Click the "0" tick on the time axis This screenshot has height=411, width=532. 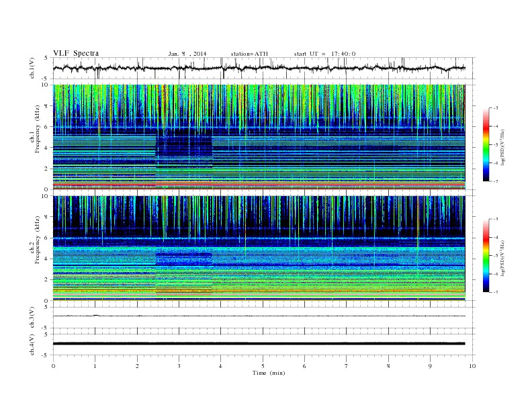(x=53, y=366)
